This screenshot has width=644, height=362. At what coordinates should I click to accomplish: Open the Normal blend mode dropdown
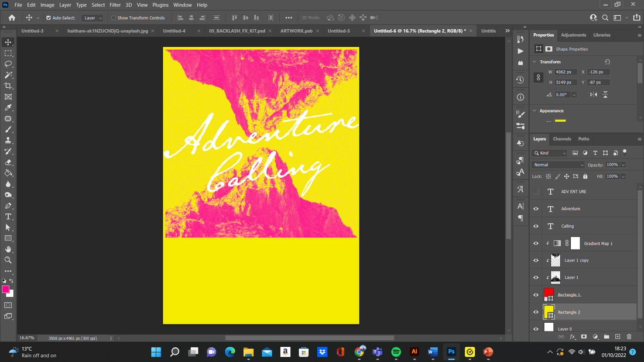click(x=558, y=165)
